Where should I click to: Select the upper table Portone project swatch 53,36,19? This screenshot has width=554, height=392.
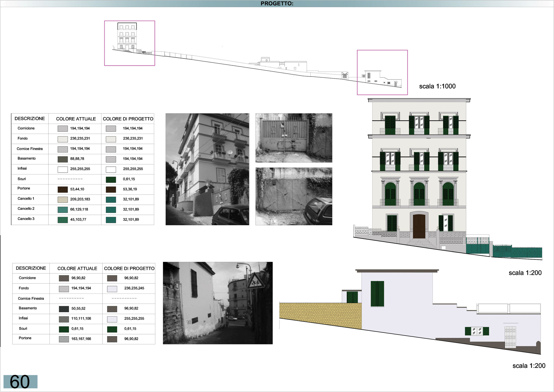(x=111, y=189)
